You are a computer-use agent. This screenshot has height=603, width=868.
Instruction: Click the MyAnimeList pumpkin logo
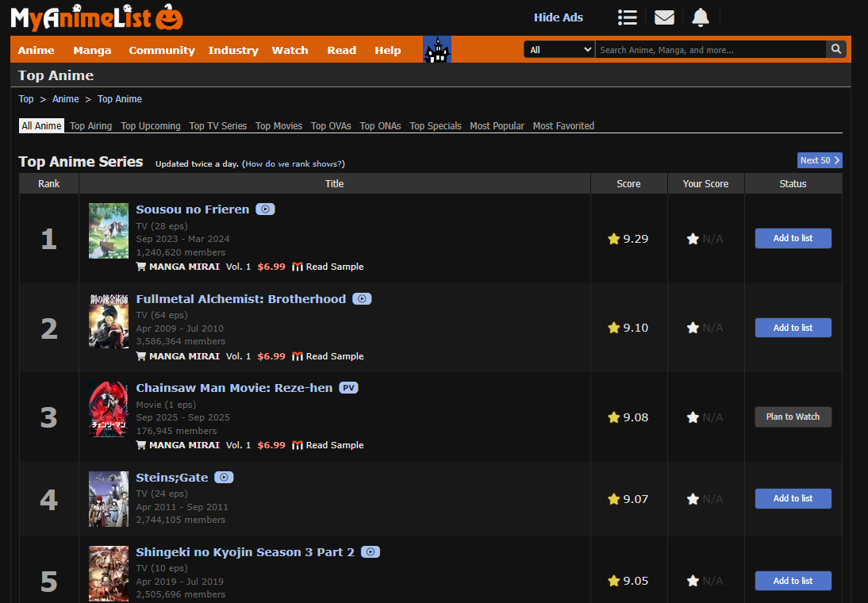pos(96,17)
